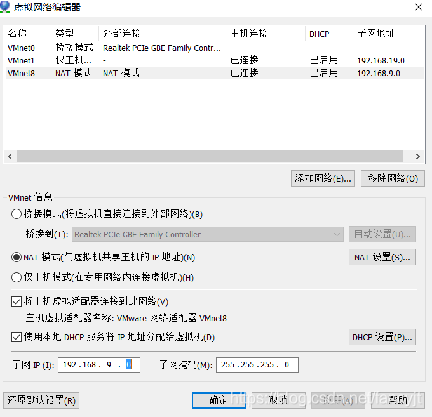Select the host-only mode radio button
Screen dimensions: 432x417
[16, 277]
